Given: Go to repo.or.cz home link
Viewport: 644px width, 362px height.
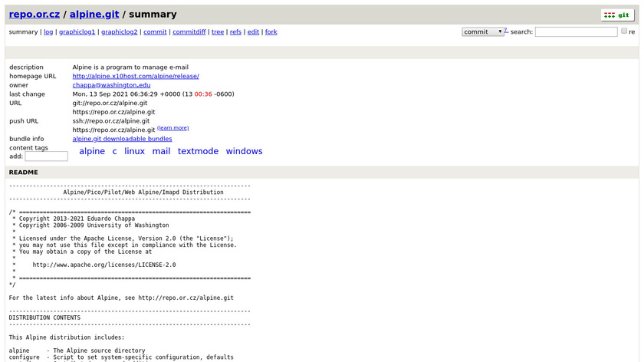Looking at the screenshot, I should (34, 14).
